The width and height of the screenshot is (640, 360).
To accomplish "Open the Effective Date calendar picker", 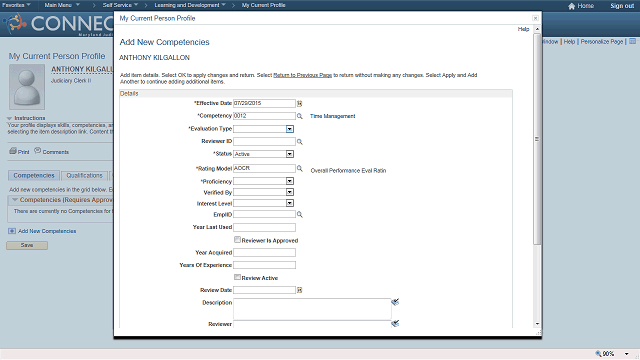I will (299, 104).
